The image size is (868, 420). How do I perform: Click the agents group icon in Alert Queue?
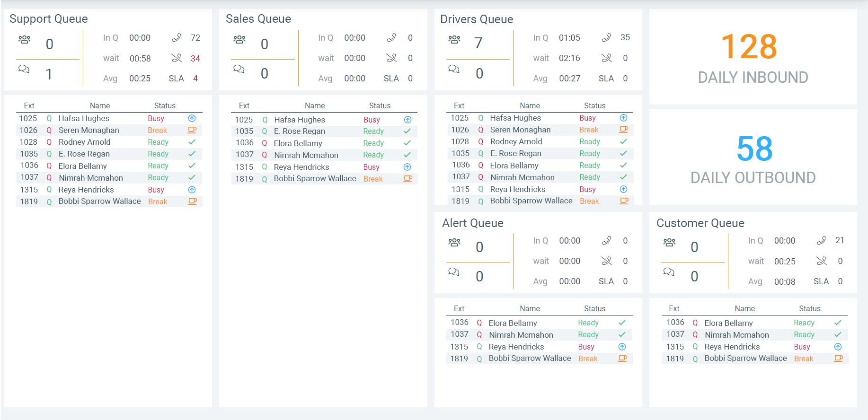click(x=454, y=242)
